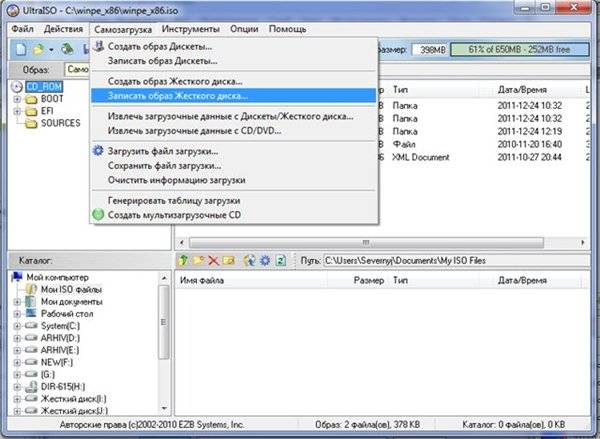Viewport: 600px width, 439px height.
Task: Choose Создать мультизагрузочные CD entry
Action: [x=234, y=215]
